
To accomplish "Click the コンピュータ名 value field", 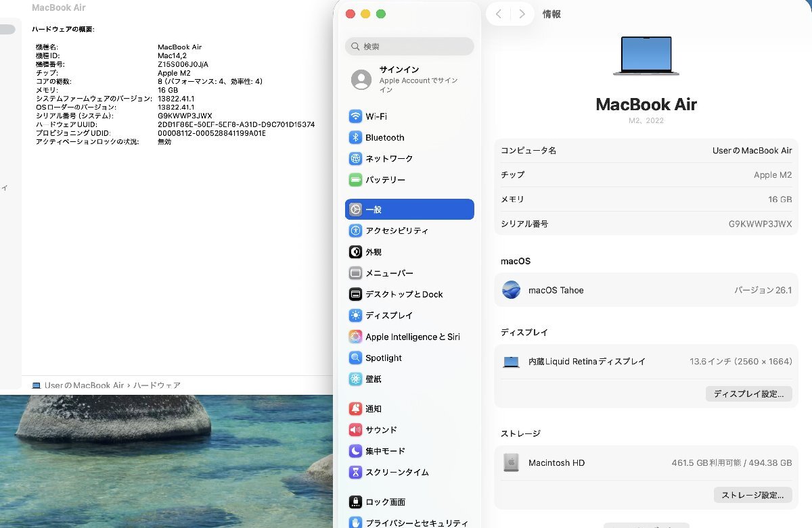I will pos(752,151).
